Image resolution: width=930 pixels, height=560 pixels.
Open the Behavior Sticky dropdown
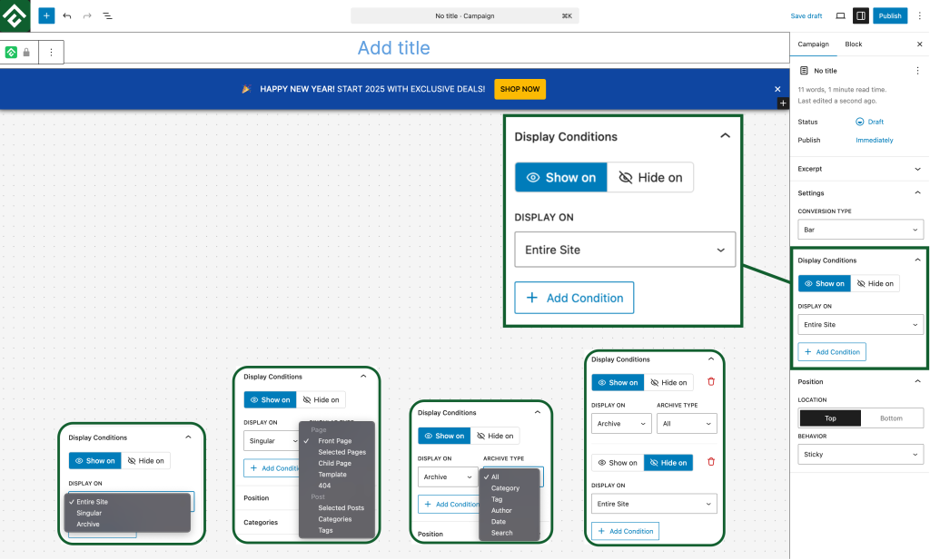(x=860, y=454)
